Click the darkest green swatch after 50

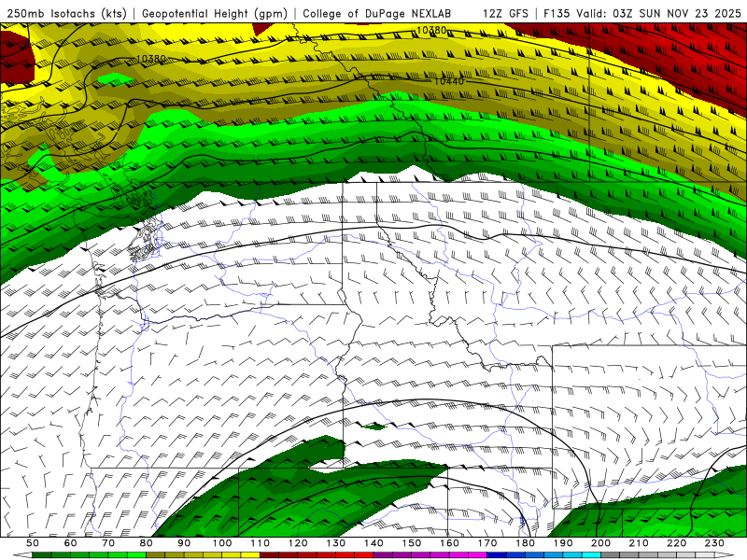click(42, 555)
